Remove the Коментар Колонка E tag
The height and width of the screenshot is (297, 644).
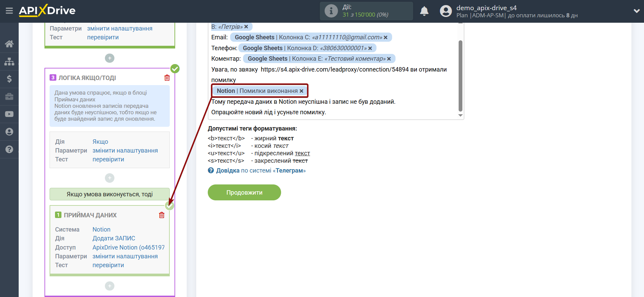click(389, 59)
